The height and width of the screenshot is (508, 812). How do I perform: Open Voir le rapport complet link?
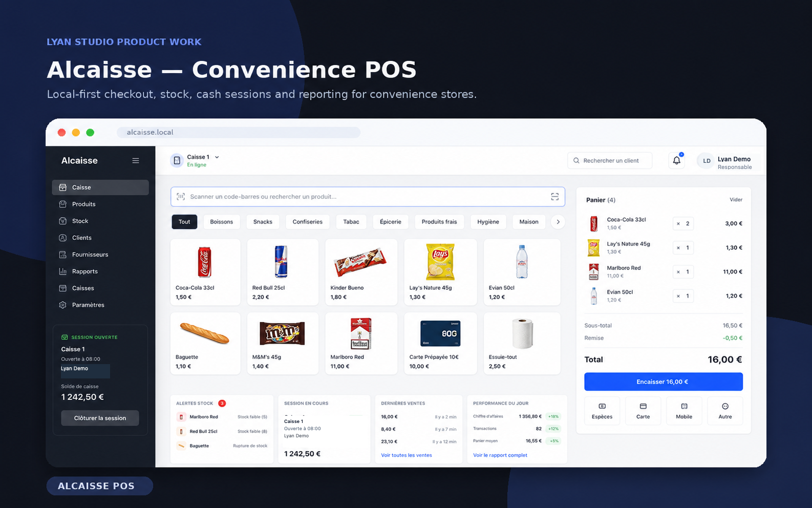500,455
